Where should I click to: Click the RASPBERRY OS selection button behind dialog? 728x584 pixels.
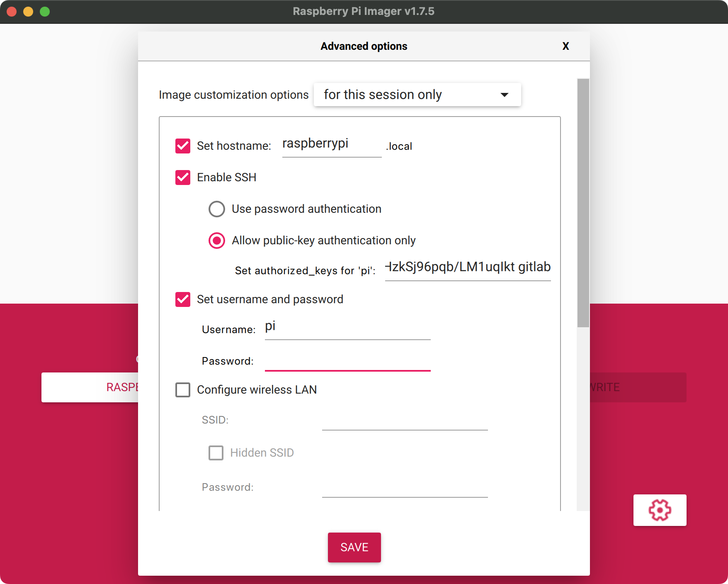coord(90,387)
